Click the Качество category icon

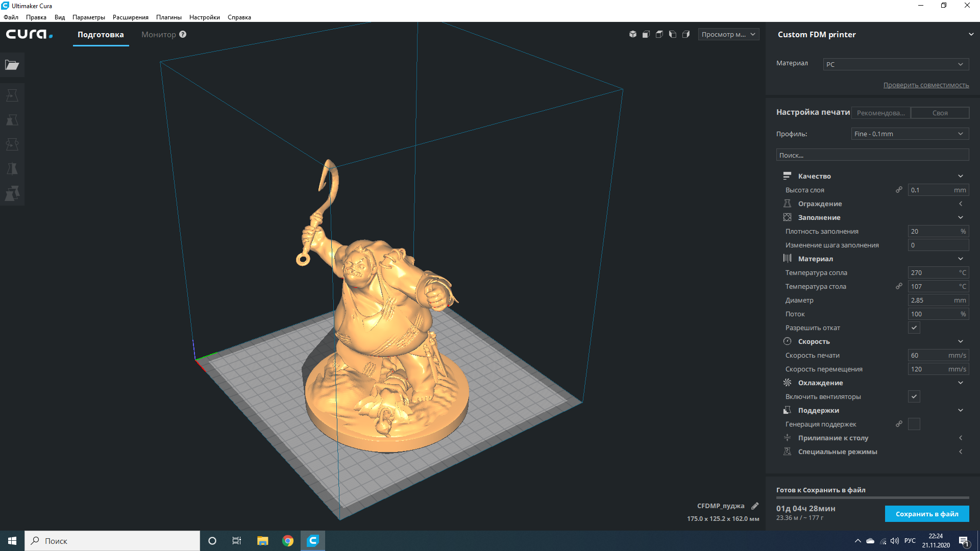pos(787,176)
